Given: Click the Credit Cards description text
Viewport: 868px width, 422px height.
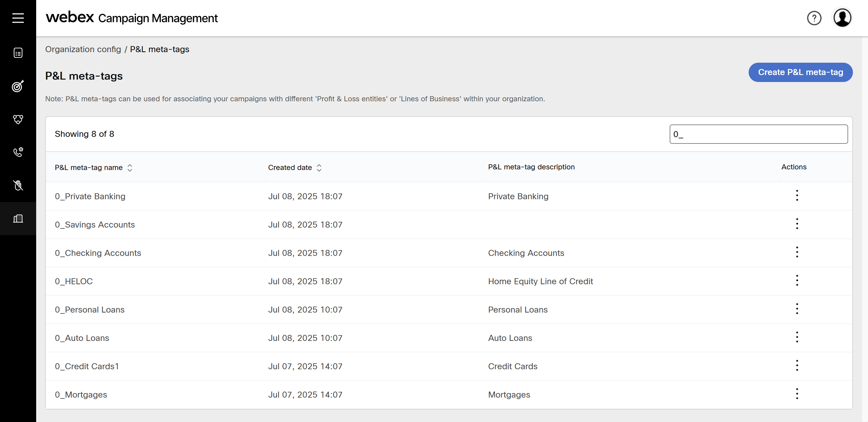Looking at the screenshot, I should 513,366.
